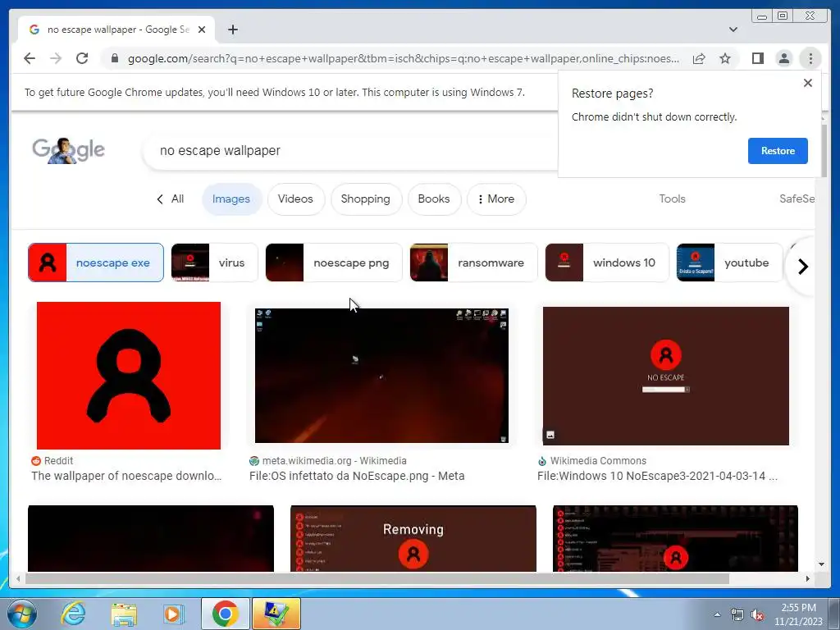Image resolution: width=840 pixels, height=630 pixels.
Task: Filter by the 'virus' chip
Action: click(x=214, y=262)
